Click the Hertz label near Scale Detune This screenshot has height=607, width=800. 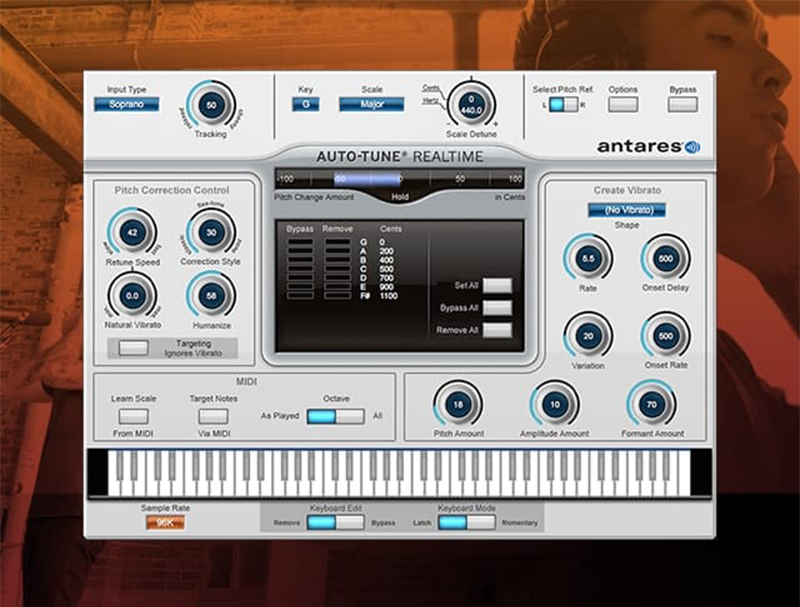point(431,100)
